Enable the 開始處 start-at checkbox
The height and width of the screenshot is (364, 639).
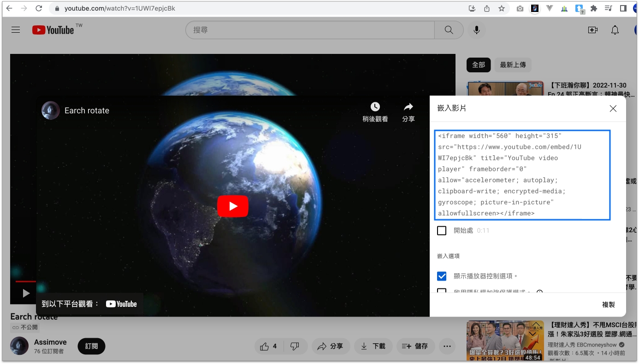coord(442,230)
